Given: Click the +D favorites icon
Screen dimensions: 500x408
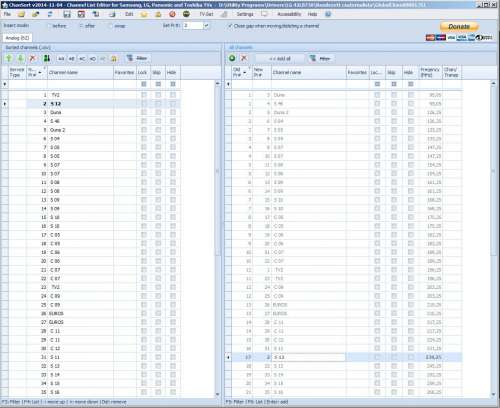Looking at the screenshot, I should 93,59.
